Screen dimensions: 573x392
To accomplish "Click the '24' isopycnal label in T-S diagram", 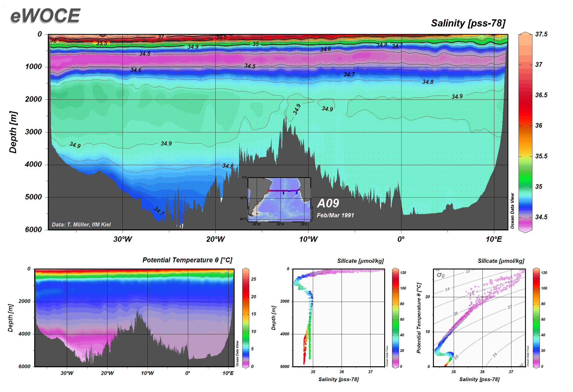I will coord(447,289).
